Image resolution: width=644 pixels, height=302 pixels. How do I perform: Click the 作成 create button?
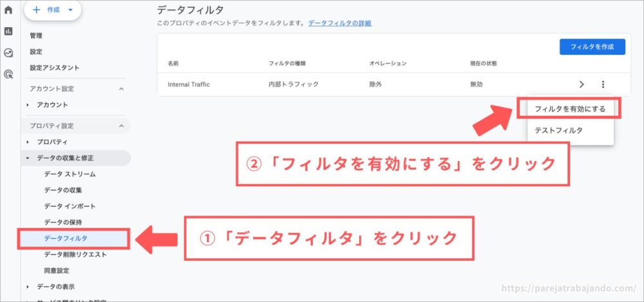53,10
